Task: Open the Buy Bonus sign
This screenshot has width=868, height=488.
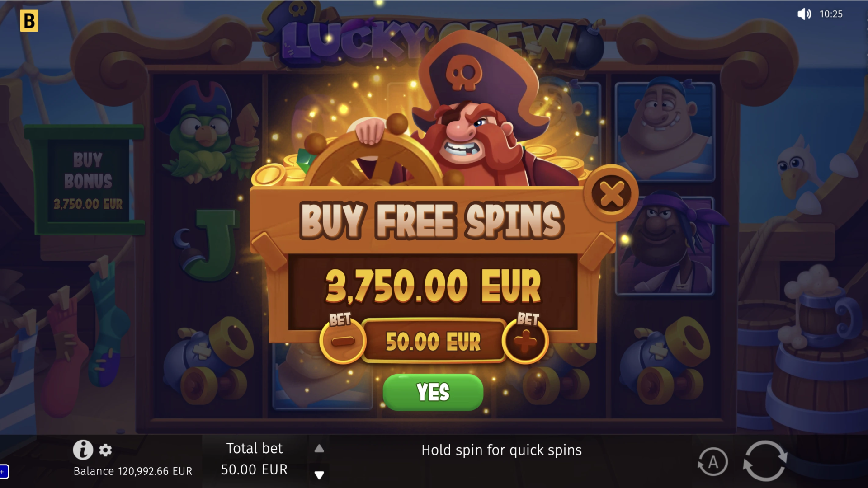Action: [88, 181]
